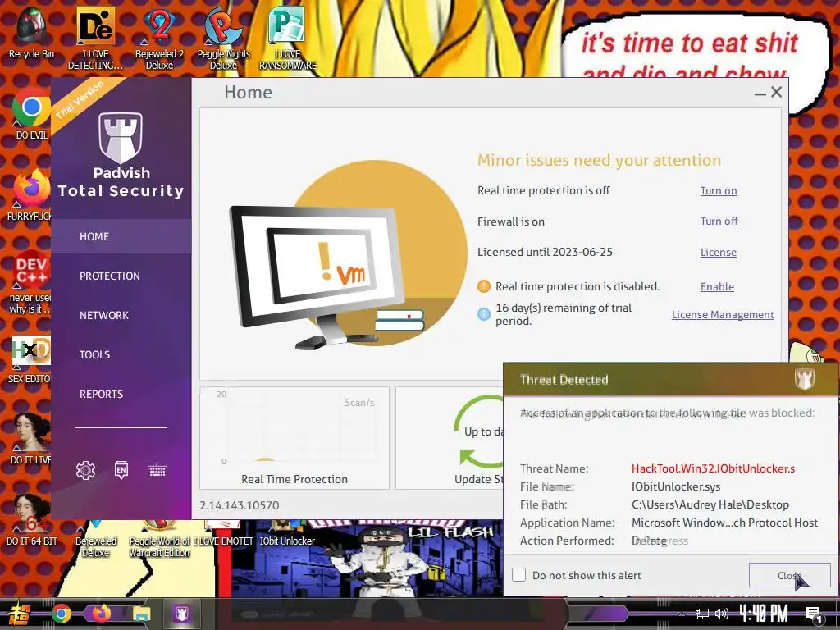Open the virtual keyboard icon in Padvish sidebar
This screenshot has height=630, width=840.
point(157,471)
